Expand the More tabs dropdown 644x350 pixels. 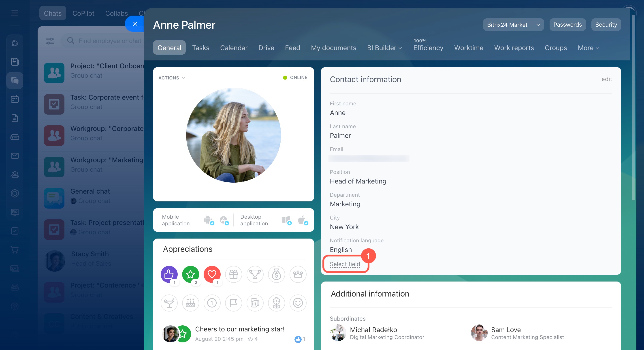coord(589,48)
